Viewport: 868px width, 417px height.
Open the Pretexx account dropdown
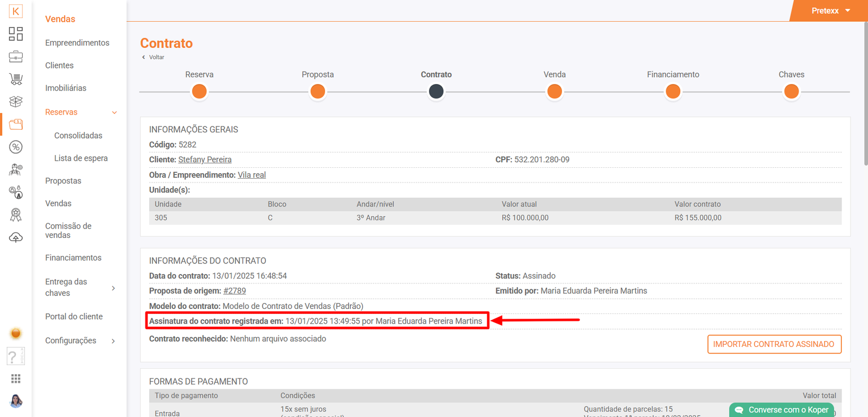[x=830, y=11]
